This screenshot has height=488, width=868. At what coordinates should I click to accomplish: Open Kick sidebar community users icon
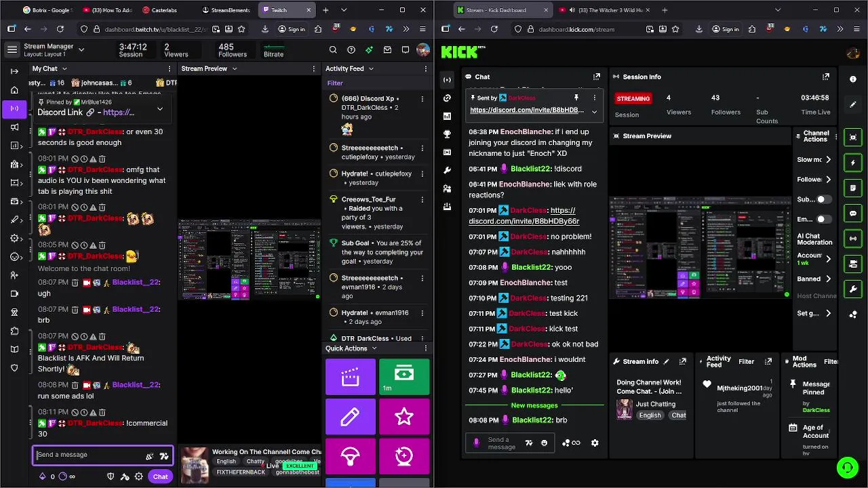point(447,189)
